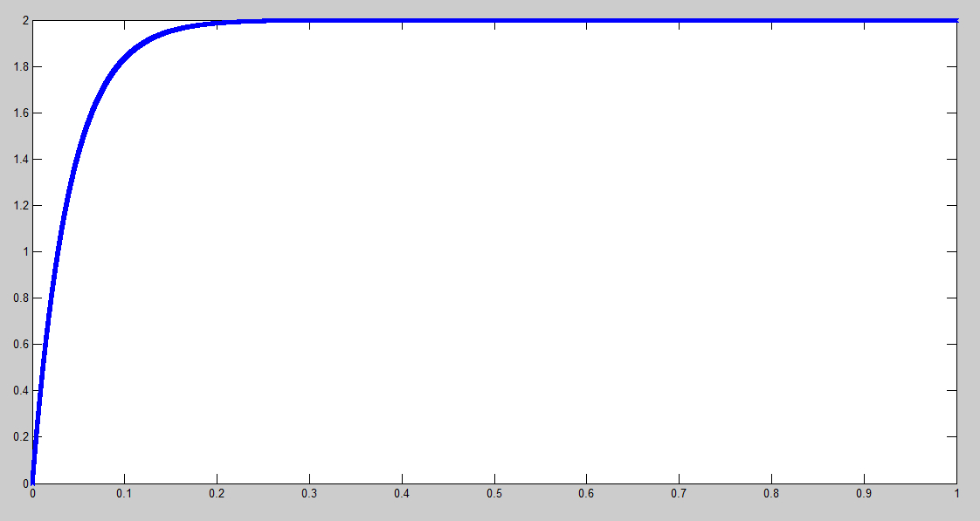980x521 pixels.
Task: Select the y-axis tick label 0.8
Action: click(19, 298)
